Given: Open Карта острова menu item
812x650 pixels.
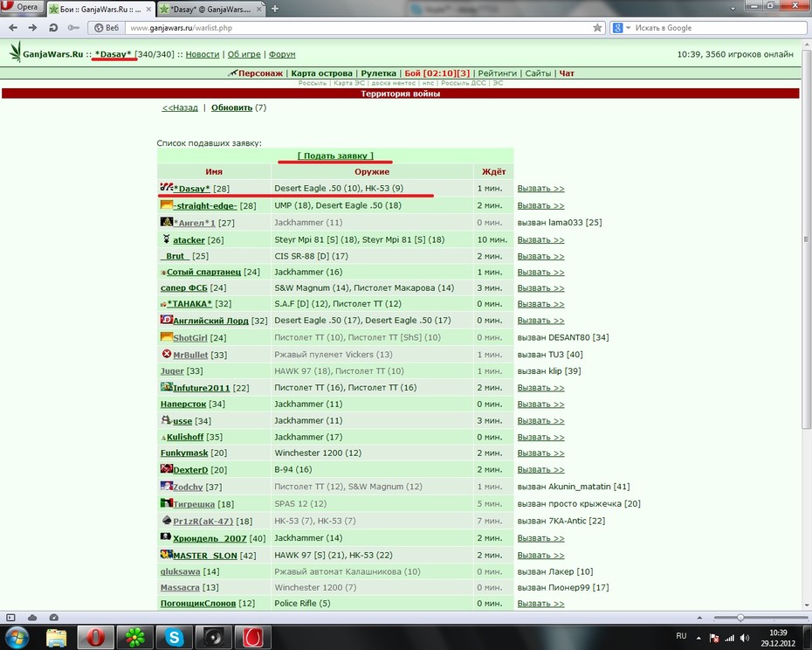Looking at the screenshot, I should coord(321,73).
